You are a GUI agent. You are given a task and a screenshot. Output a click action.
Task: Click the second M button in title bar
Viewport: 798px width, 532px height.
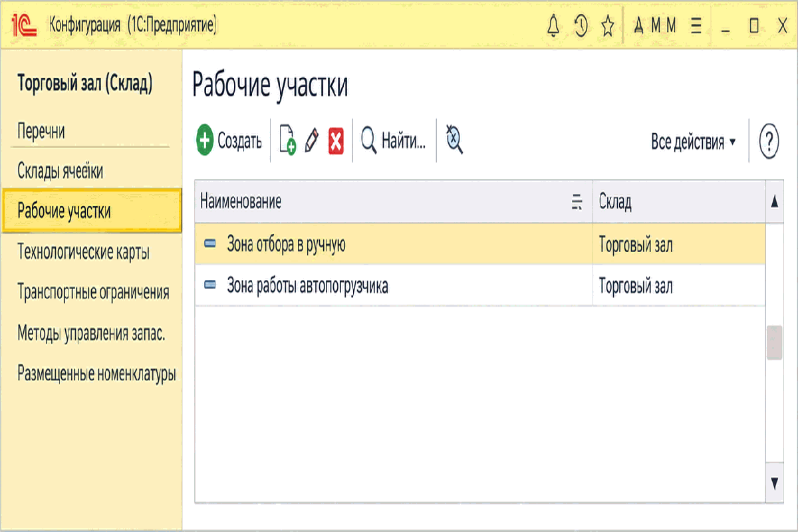click(x=671, y=25)
